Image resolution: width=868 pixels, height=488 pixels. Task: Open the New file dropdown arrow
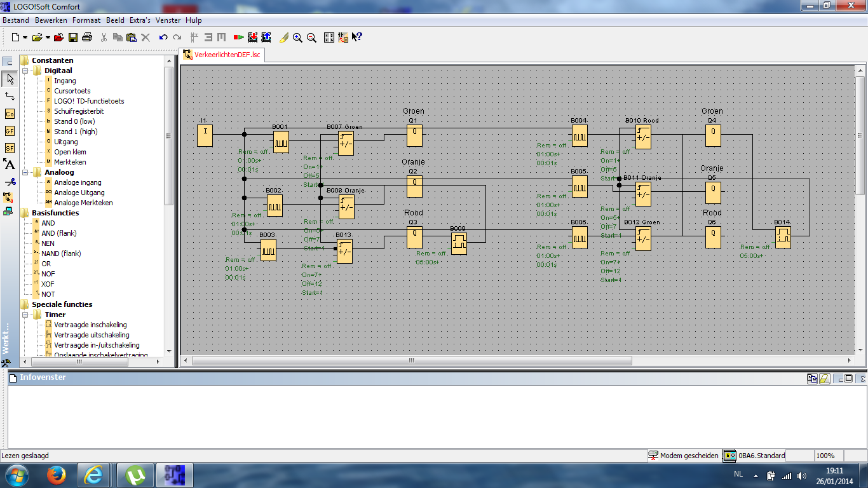click(25, 38)
